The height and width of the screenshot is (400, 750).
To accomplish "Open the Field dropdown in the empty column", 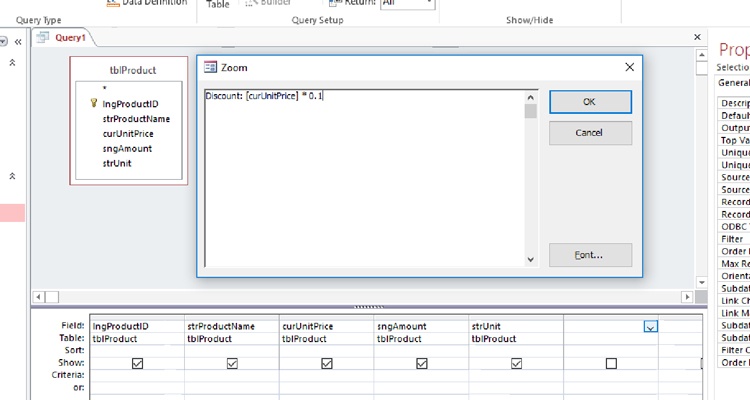I will (651, 327).
